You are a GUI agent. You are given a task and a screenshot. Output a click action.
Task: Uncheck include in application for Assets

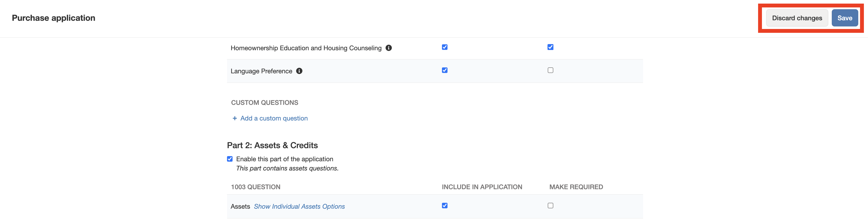pos(445,206)
